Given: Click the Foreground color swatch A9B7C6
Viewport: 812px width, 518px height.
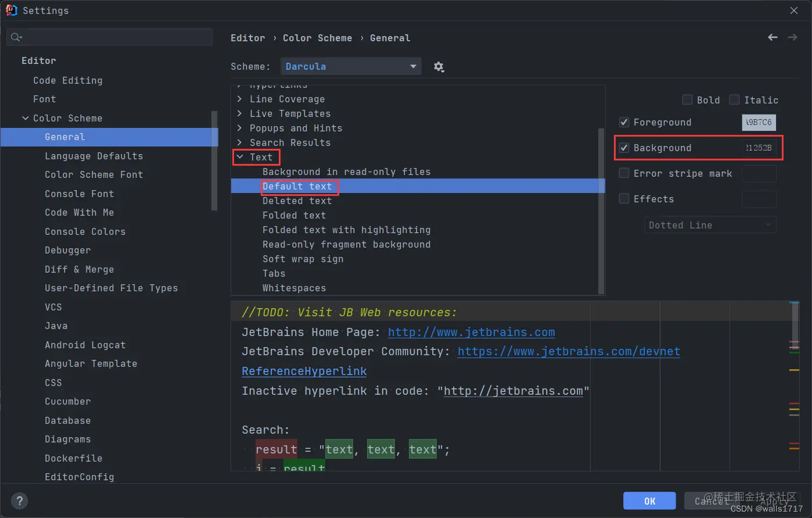Looking at the screenshot, I should click(759, 122).
